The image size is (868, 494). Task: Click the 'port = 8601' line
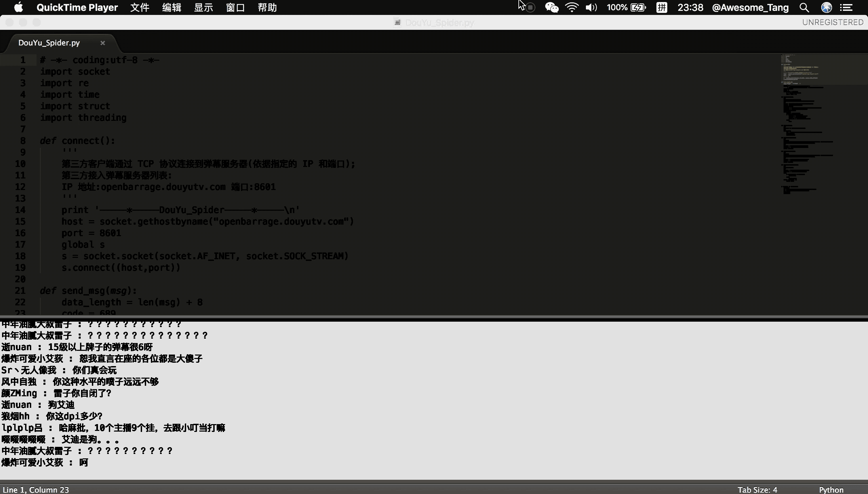pos(91,233)
